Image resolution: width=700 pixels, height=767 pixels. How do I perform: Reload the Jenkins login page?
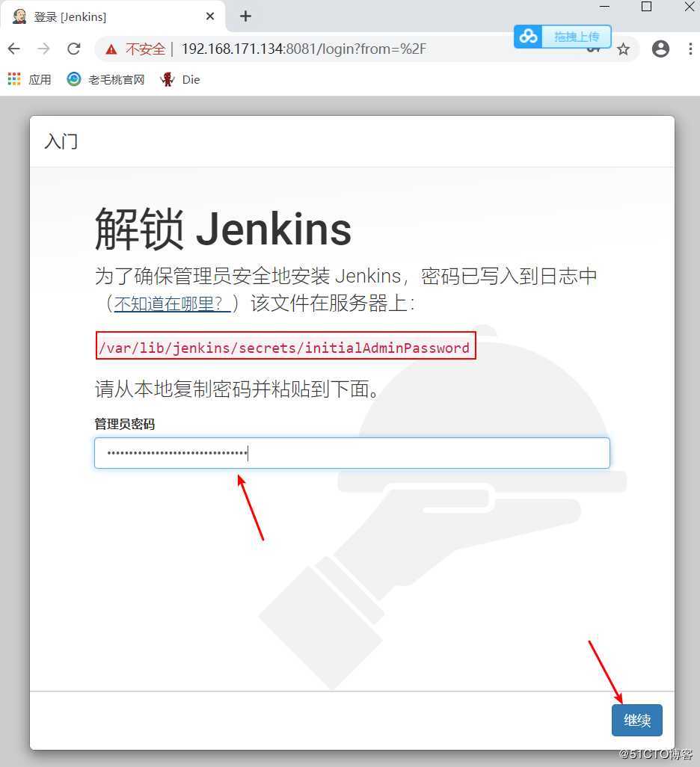(74, 49)
